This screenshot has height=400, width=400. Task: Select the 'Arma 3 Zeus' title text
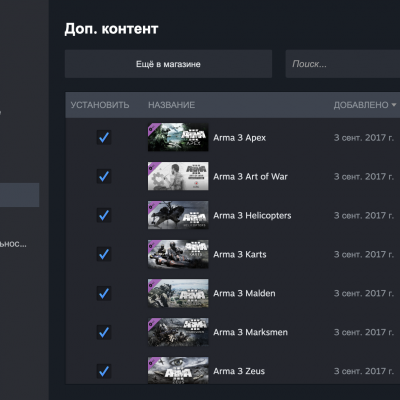click(x=239, y=371)
